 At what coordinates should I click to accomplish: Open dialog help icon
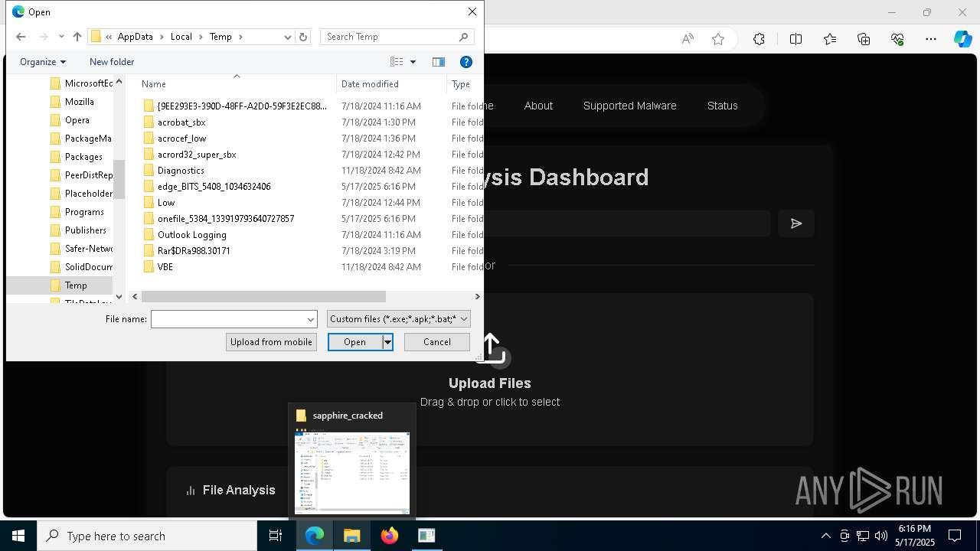pyautogui.click(x=465, y=62)
